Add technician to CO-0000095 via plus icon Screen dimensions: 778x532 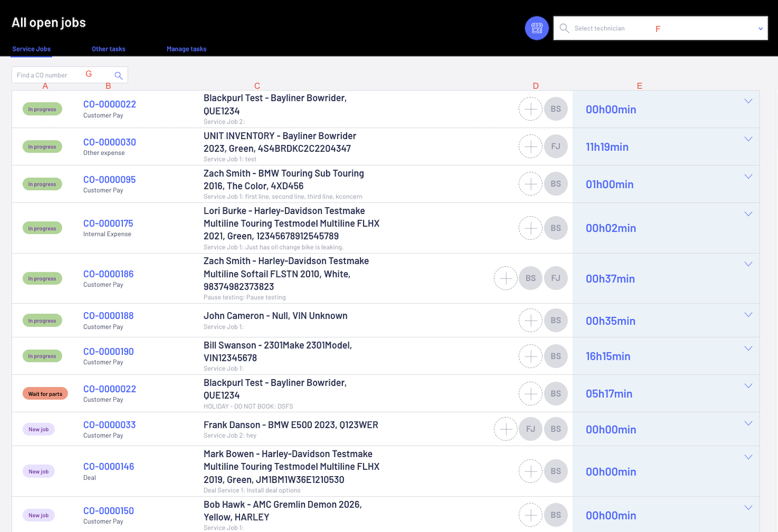(530, 184)
